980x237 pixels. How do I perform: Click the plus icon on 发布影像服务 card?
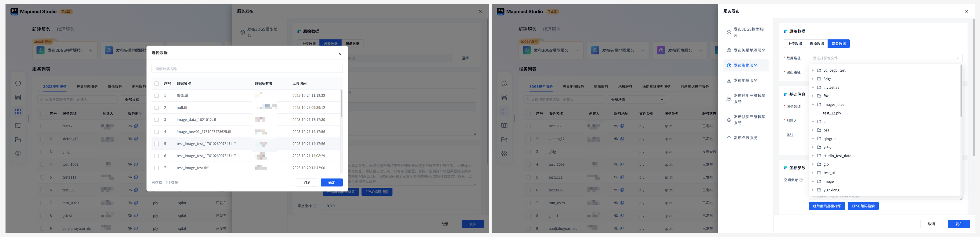(700, 50)
